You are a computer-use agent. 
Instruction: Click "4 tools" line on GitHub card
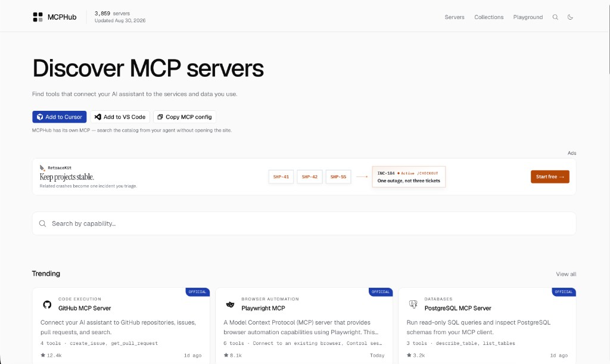99,343
